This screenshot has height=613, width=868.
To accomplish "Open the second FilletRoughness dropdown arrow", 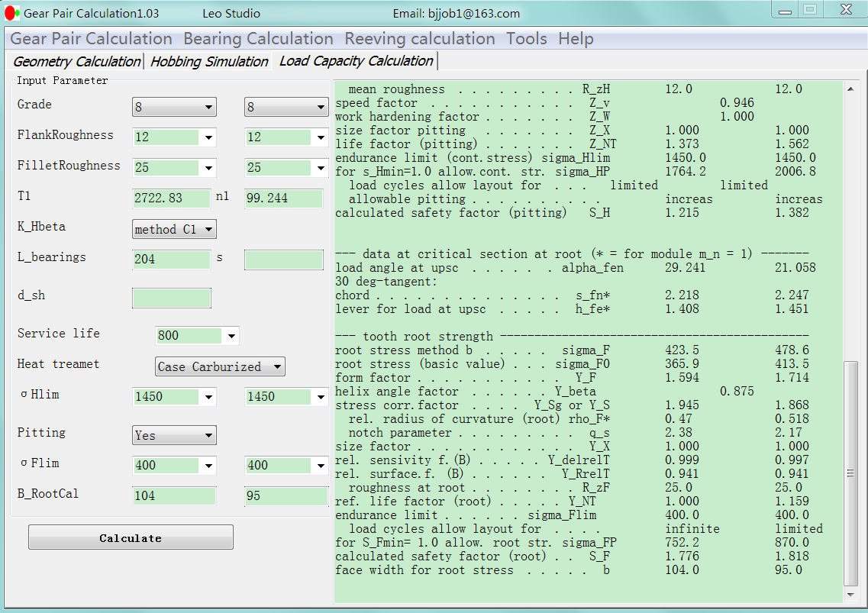I will [321, 168].
